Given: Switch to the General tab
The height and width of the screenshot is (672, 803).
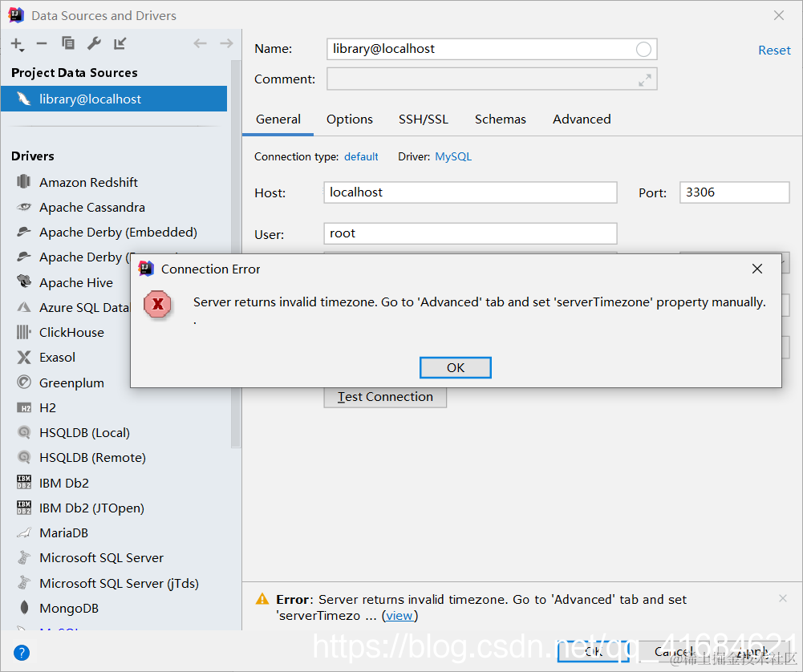Looking at the screenshot, I should tap(278, 119).
